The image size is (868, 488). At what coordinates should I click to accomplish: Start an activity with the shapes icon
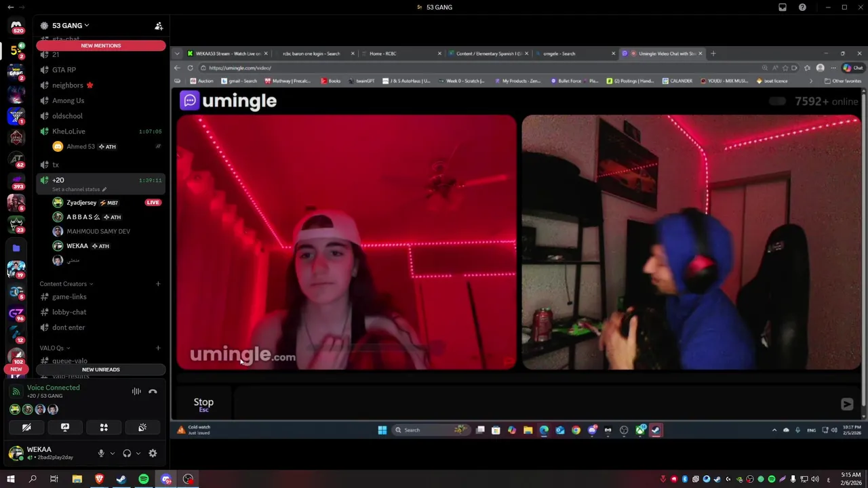point(104,428)
